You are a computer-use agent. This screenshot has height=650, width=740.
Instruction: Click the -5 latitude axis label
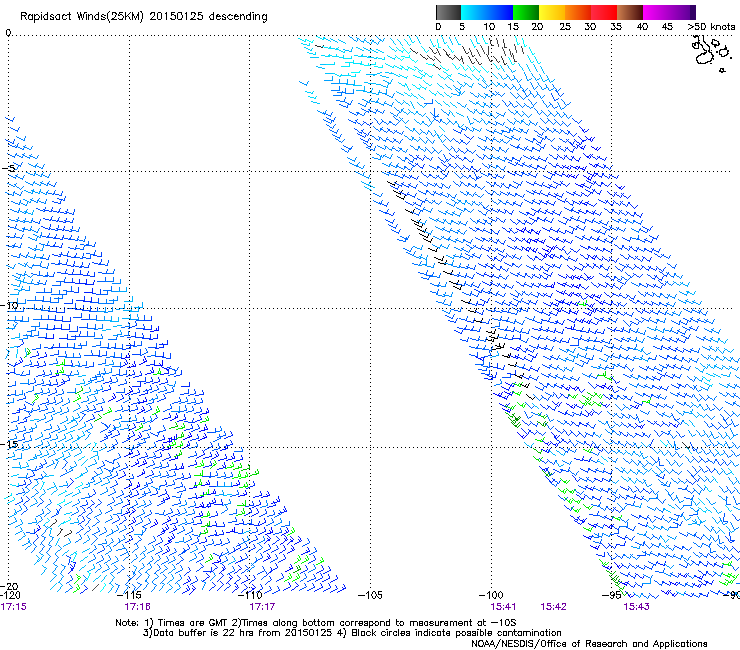[9, 169]
